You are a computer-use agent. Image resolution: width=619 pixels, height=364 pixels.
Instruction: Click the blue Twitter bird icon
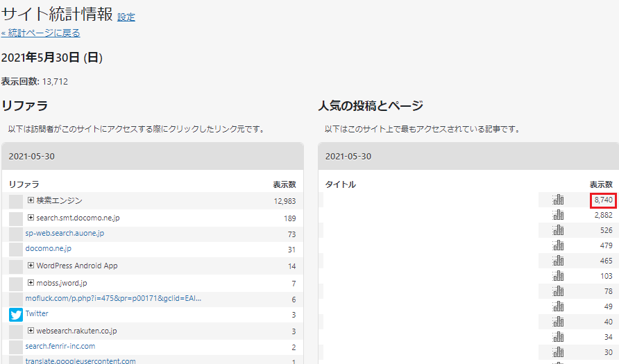coord(16,315)
